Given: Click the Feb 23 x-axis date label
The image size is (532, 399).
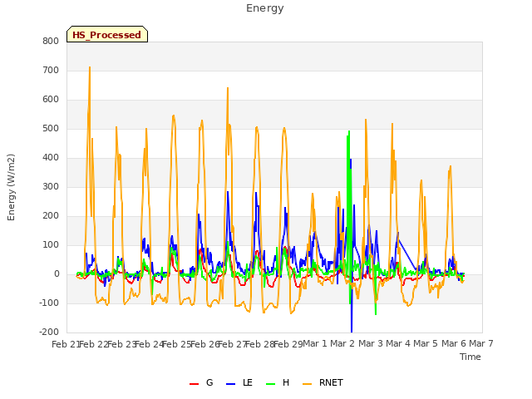Looking at the screenshot, I should [x=121, y=344].
